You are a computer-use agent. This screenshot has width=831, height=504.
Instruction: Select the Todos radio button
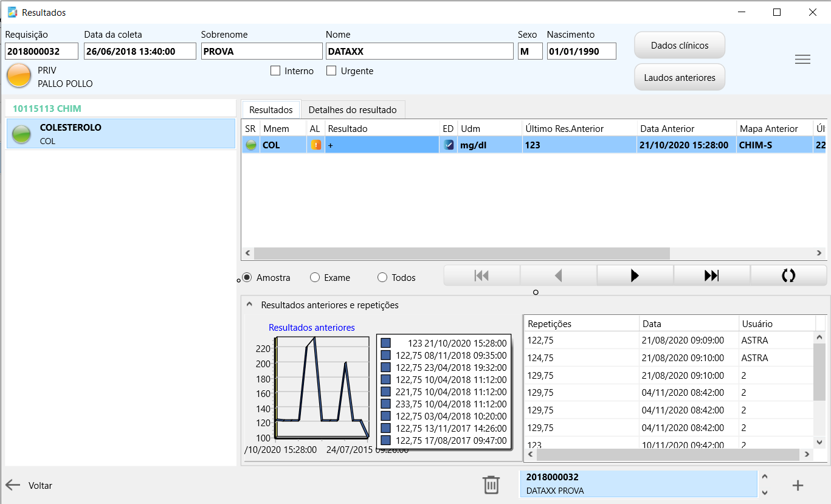(382, 278)
